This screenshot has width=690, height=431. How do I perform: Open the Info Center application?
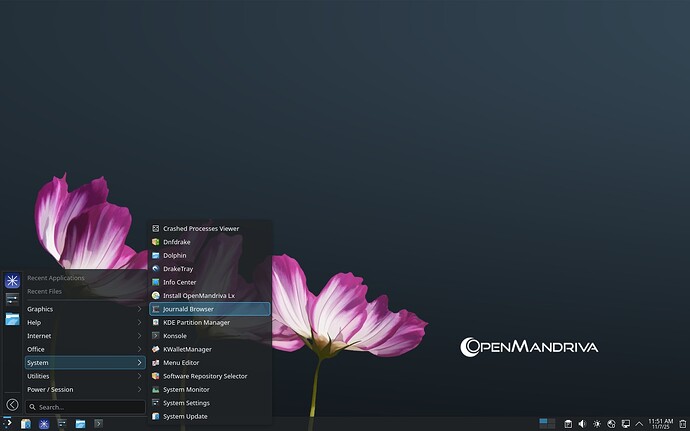(180, 282)
